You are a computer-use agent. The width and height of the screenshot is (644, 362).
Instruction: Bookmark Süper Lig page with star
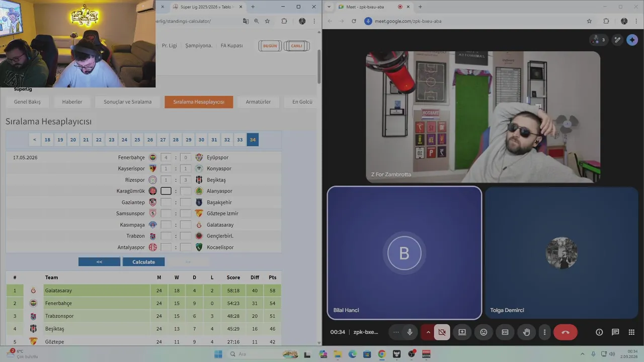267,21
